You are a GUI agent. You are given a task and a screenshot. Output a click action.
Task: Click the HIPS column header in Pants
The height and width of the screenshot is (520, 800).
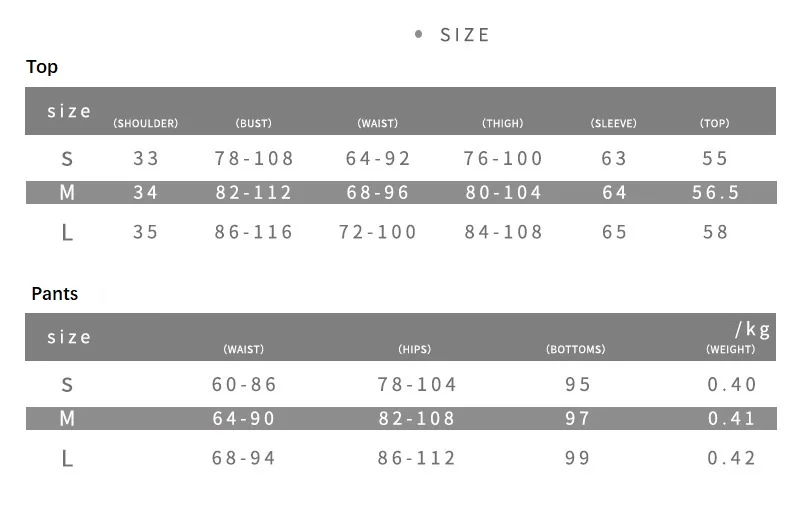tap(414, 349)
